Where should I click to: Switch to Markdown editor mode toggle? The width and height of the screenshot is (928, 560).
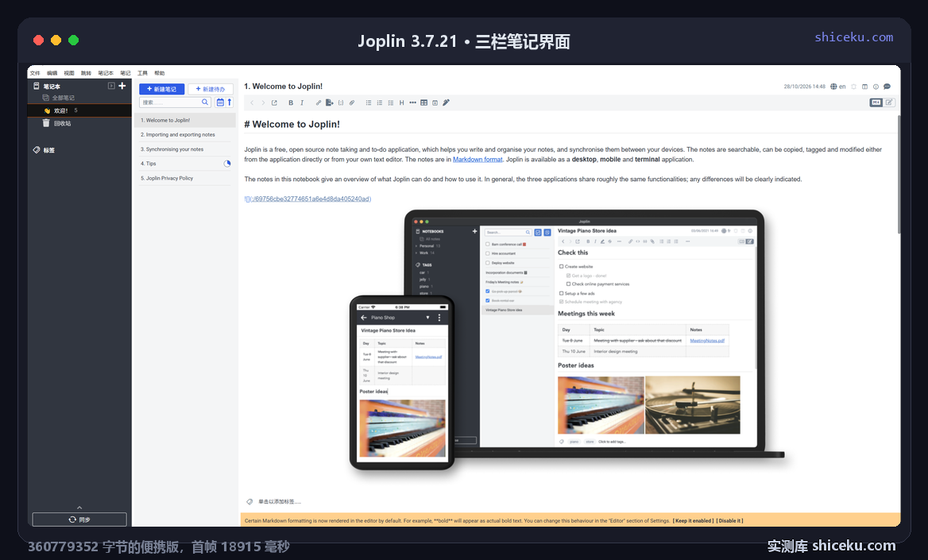coord(876,102)
